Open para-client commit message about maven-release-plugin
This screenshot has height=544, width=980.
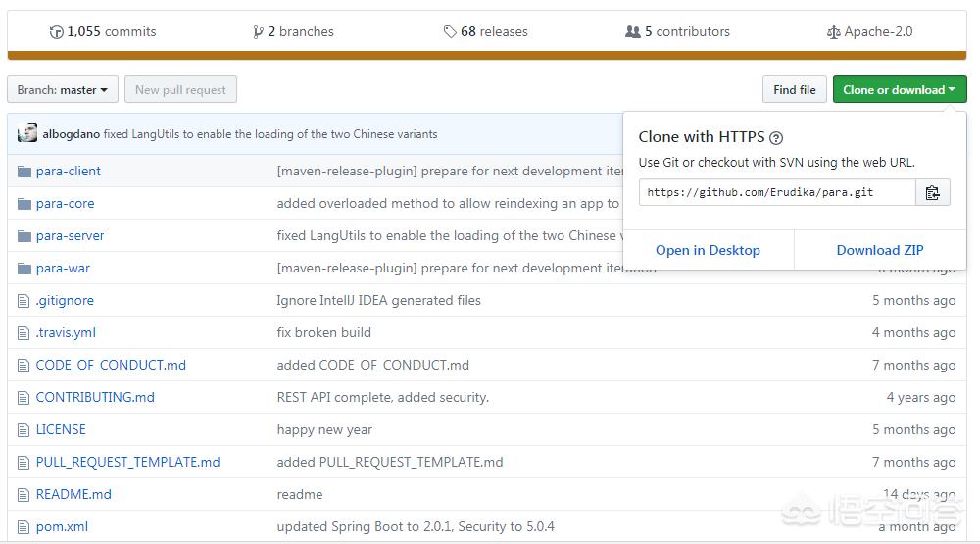[x=450, y=172]
